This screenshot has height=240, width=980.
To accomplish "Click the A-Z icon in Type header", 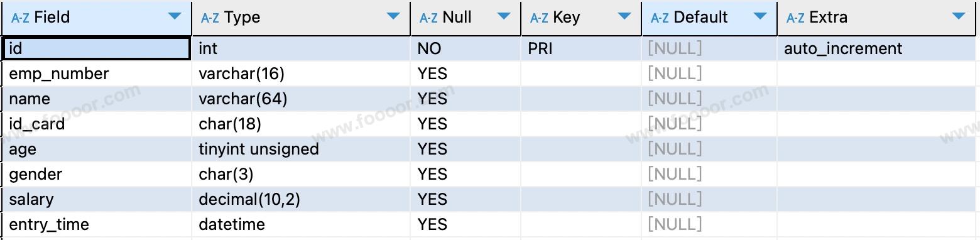I will [x=210, y=18].
